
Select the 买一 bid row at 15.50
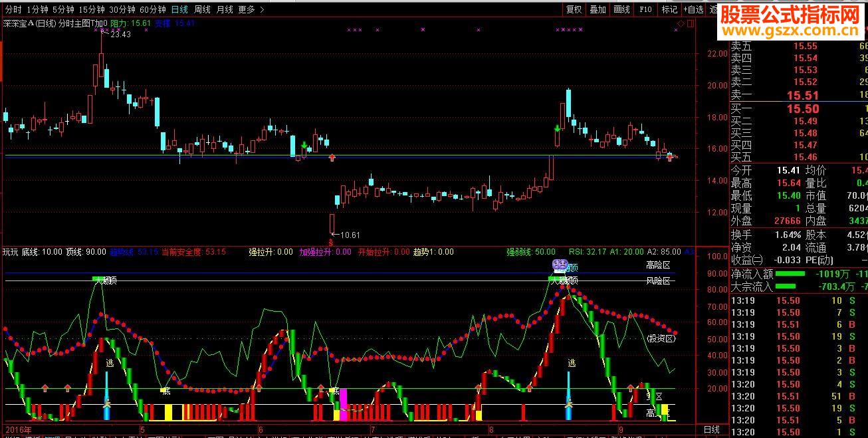799,108
